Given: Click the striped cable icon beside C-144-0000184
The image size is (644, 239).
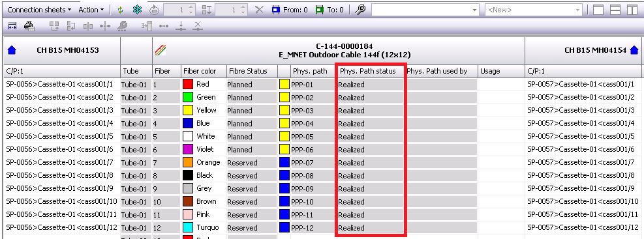Looking at the screenshot, I should 160,50.
